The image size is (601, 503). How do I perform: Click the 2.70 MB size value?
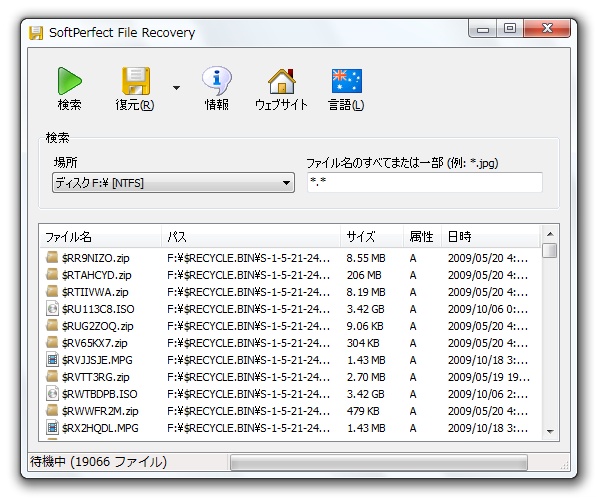[366, 377]
